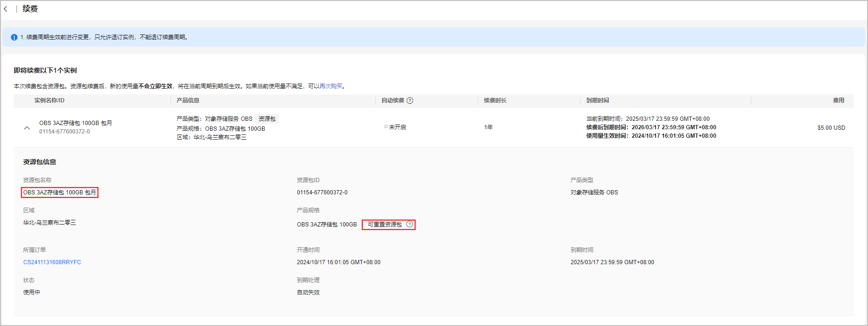868x326 pixels.
Task: Click the 实例名称/ID column header
Action: click(50, 100)
